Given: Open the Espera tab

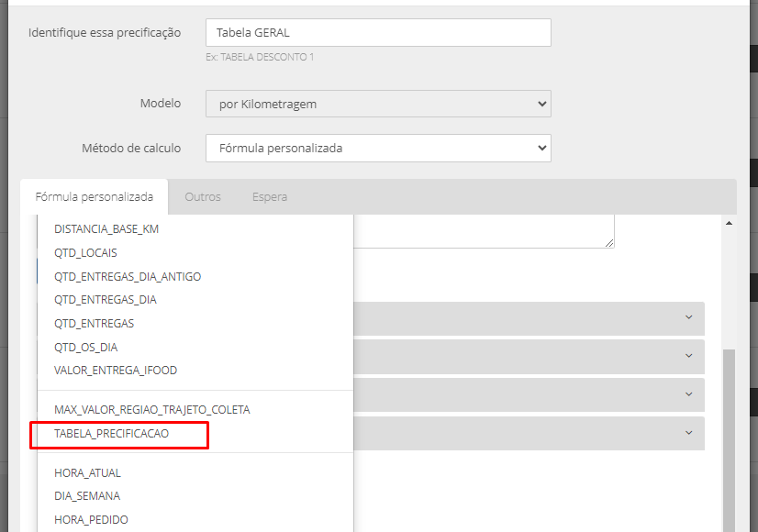Looking at the screenshot, I should click(x=270, y=196).
